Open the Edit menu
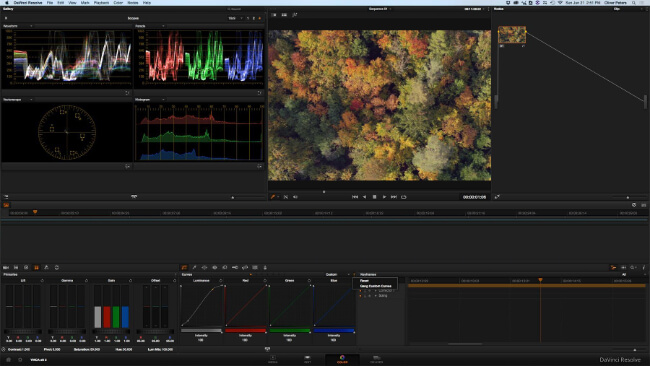This screenshot has height=366, width=650. pos(61,2)
